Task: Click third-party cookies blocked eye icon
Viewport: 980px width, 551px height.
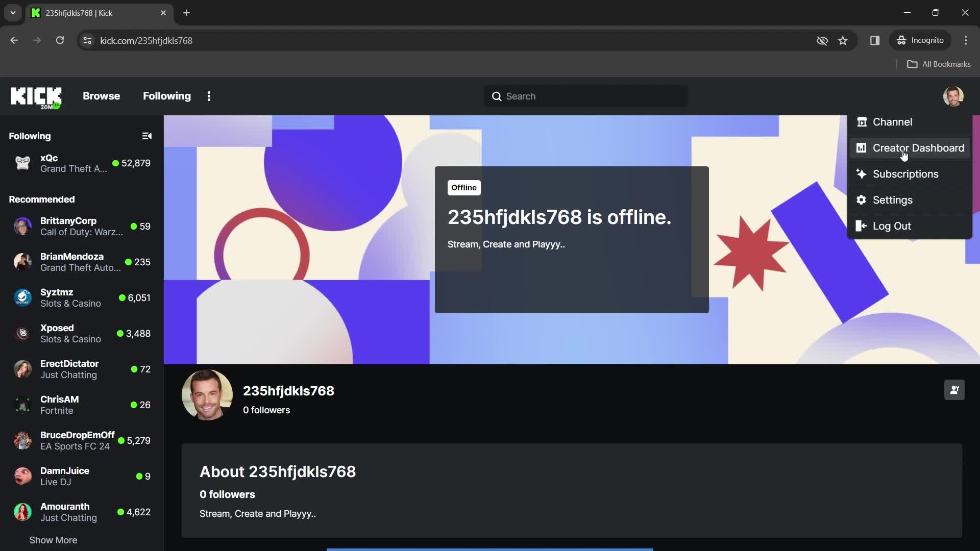Action: tap(822, 40)
